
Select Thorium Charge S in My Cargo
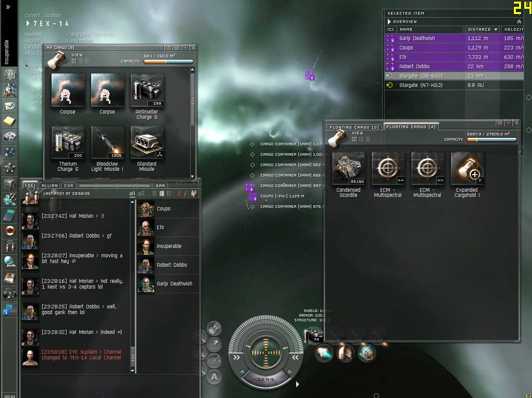68,149
